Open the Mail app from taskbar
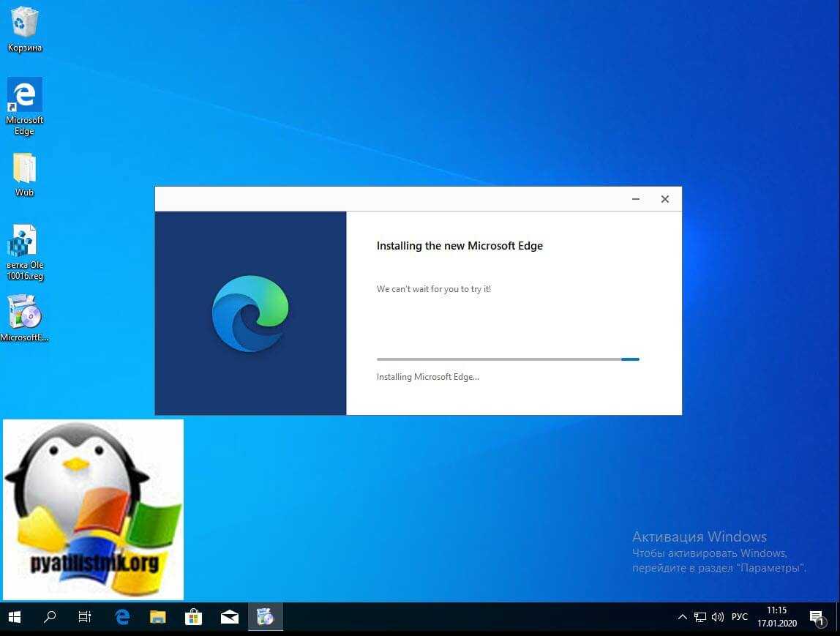Viewport: 840px width, 636px height. (x=229, y=617)
